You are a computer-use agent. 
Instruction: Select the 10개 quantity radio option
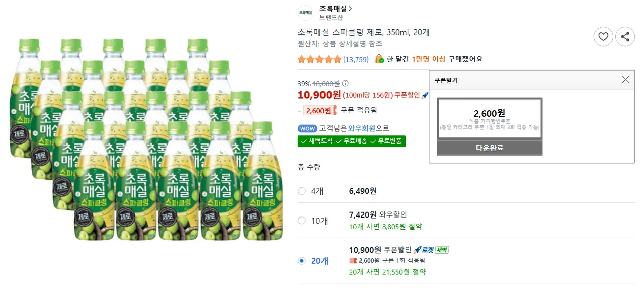[x=302, y=220]
